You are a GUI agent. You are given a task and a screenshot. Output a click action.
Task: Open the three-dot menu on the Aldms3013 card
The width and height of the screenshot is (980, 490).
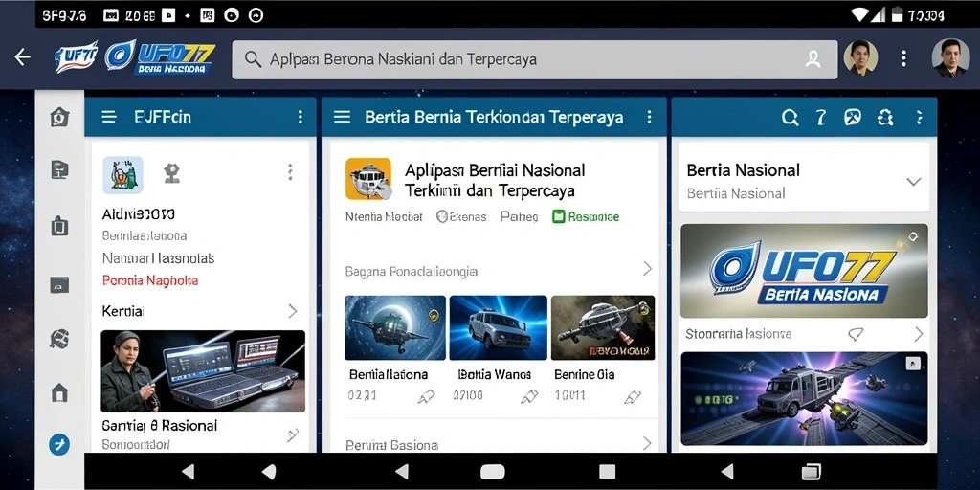290,172
